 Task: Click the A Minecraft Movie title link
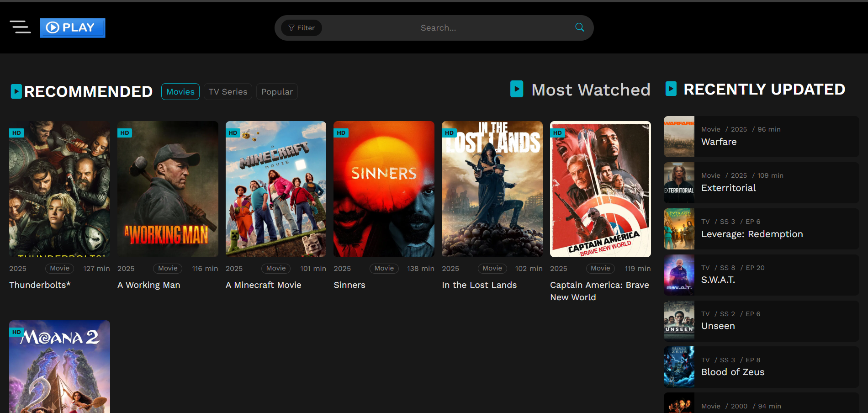point(263,285)
